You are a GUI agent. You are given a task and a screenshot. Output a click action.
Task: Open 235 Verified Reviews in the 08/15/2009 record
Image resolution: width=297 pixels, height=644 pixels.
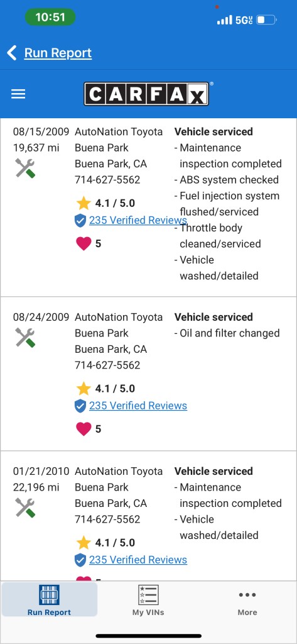[138, 220]
